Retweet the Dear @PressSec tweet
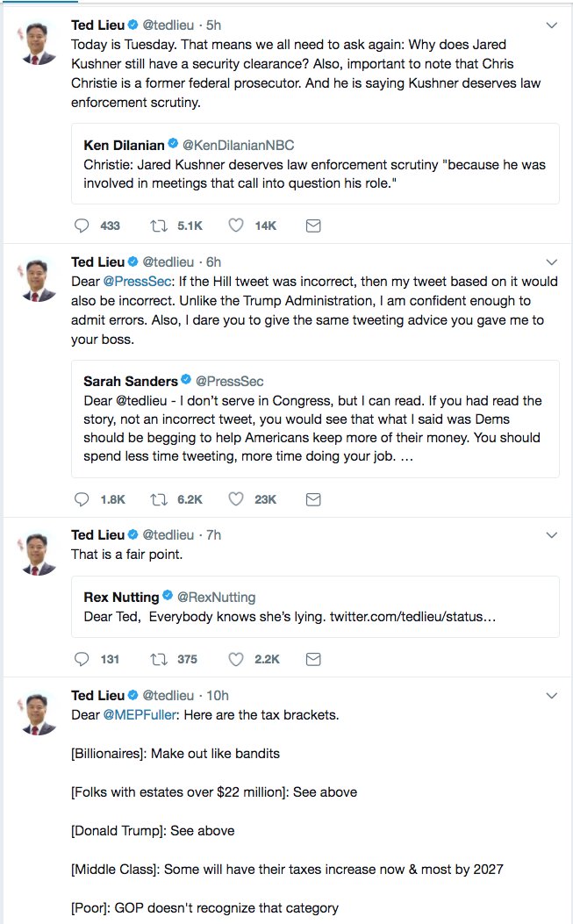573x924 pixels. coord(160,499)
